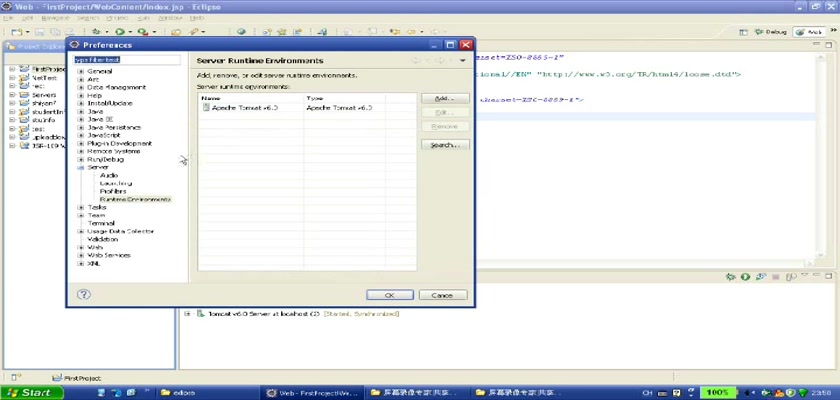Expand Tomcat v6.0 Server at localhost
Image resolution: width=840 pixels, height=400 pixels.
187,314
